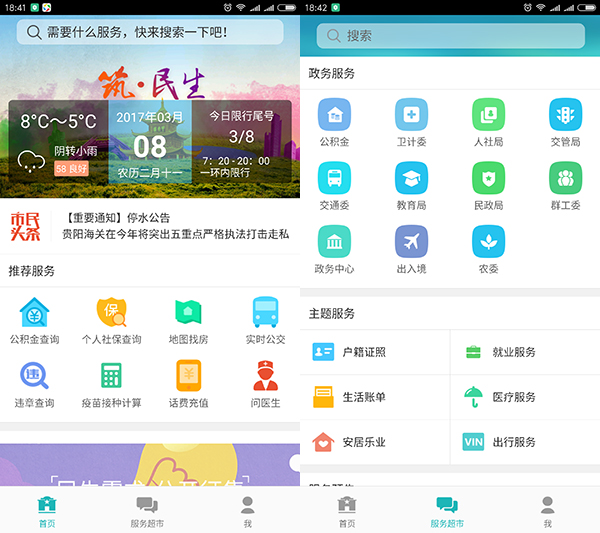Tap the 主题服务 section heading
The width and height of the screenshot is (600, 533).
[x=332, y=314]
